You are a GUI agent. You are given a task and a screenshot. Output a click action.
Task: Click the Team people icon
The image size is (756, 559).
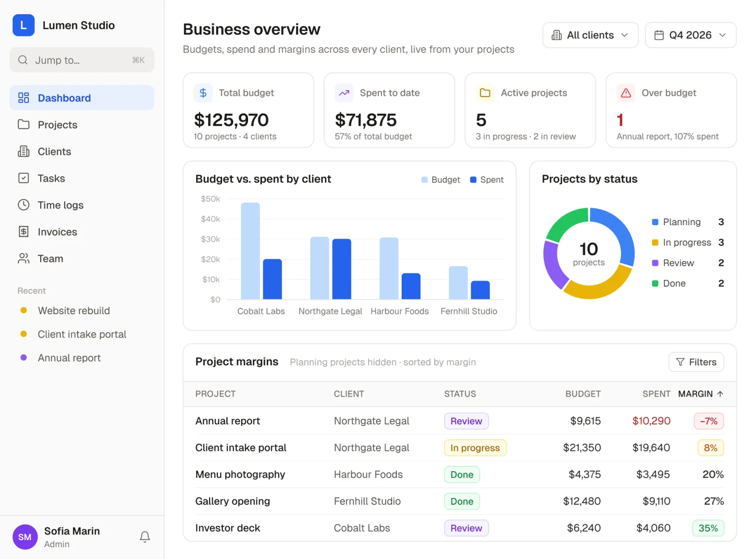[x=24, y=259]
